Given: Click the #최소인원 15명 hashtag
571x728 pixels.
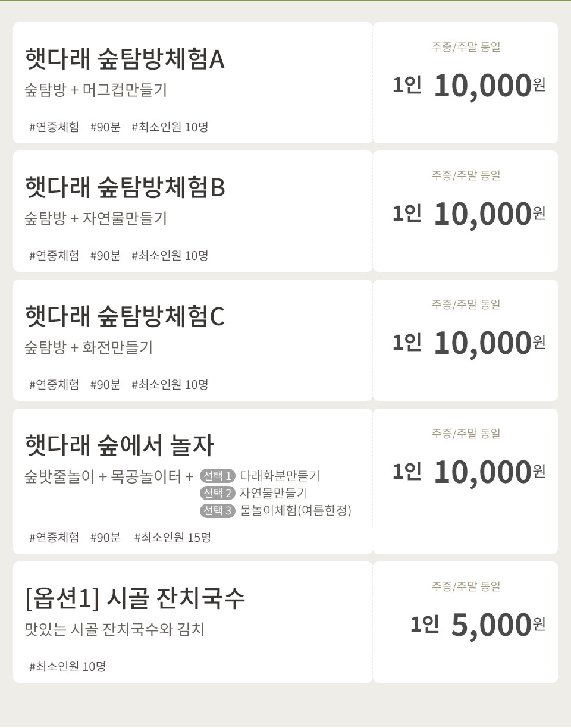Looking at the screenshot, I should 172,538.
